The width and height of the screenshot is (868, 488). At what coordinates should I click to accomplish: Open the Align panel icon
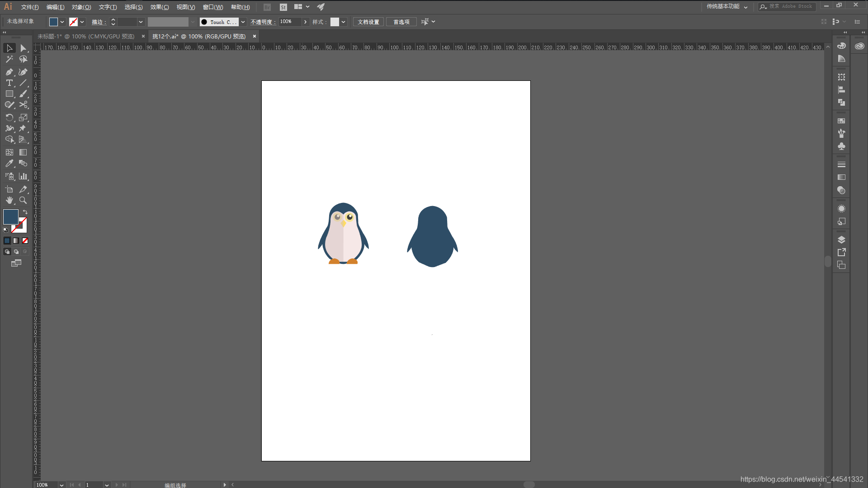[x=841, y=89]
